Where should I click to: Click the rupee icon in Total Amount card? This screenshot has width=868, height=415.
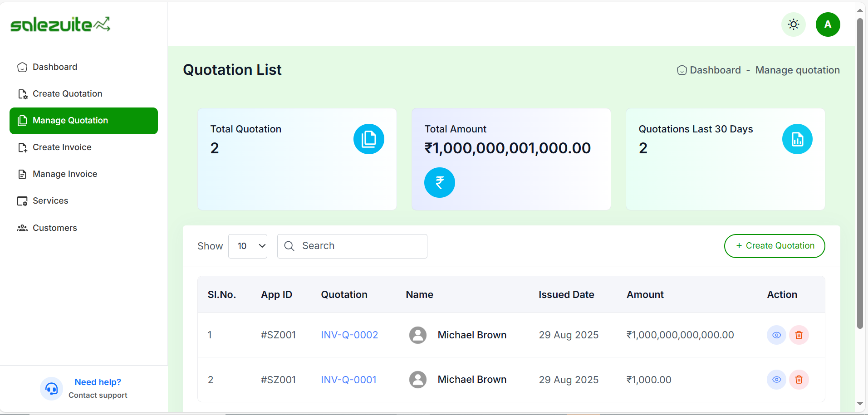(439, 183)
